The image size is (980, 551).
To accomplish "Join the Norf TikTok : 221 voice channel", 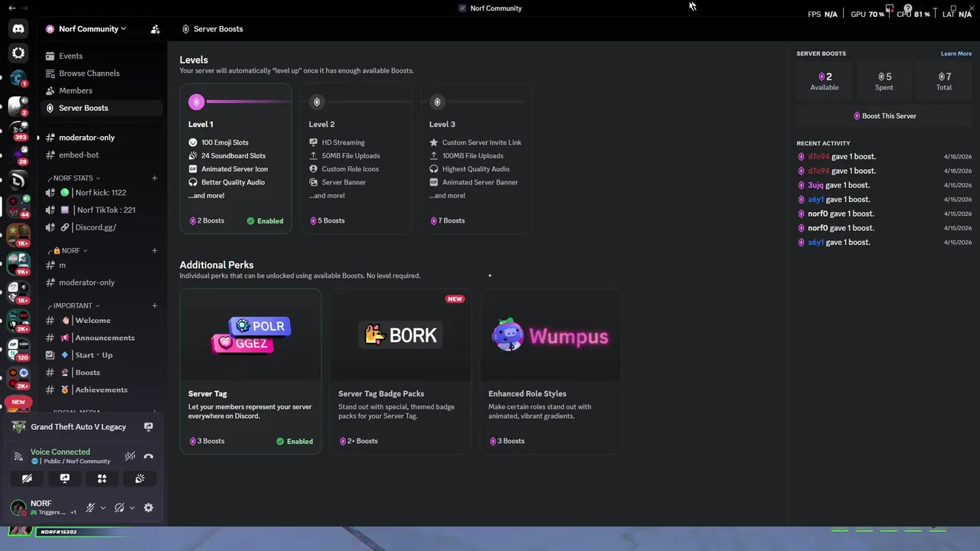I will pyautogui.click(x=101, y=210).
